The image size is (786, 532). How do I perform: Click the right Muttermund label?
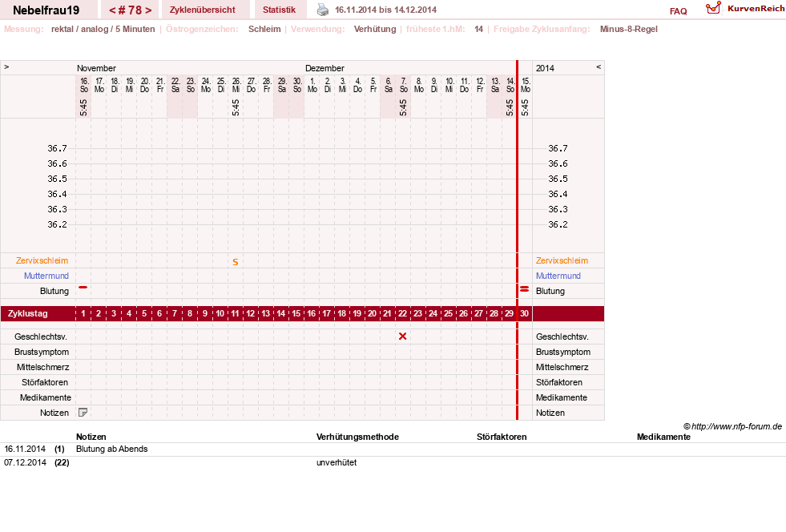(558, 276)
